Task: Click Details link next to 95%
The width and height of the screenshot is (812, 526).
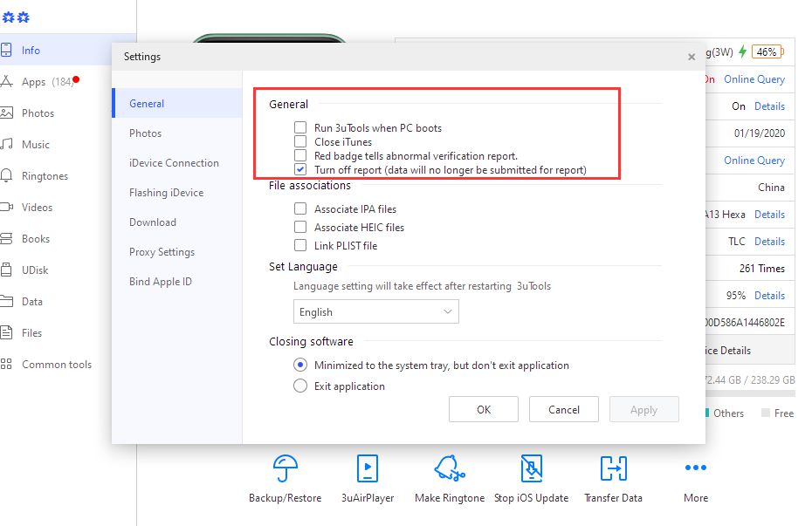Action: (769, 296)
